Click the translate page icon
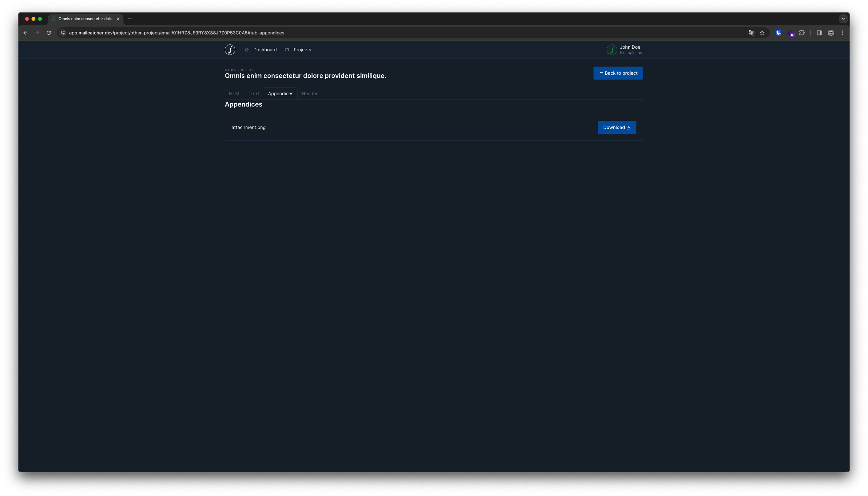Image resolution: width=868 pixels, height=496 pixels. click(x=751, y=33)
